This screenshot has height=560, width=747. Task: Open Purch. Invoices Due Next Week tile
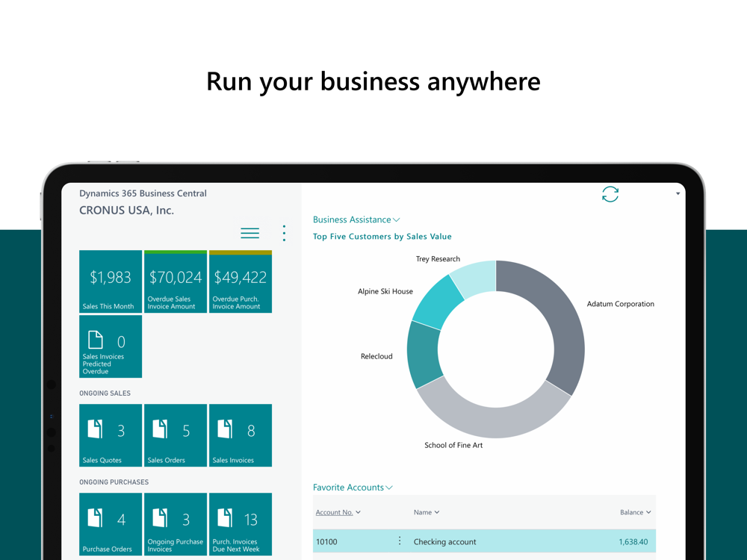tap(240, 524)
